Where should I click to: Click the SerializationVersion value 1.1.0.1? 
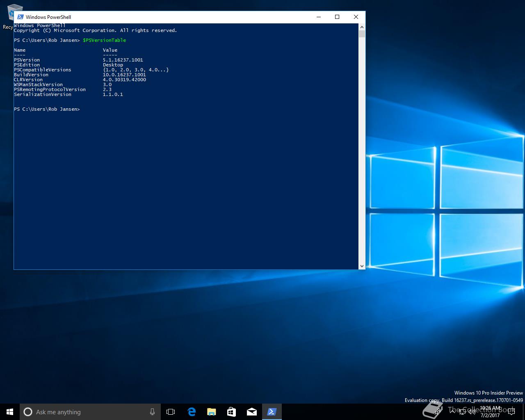(113, 94)
